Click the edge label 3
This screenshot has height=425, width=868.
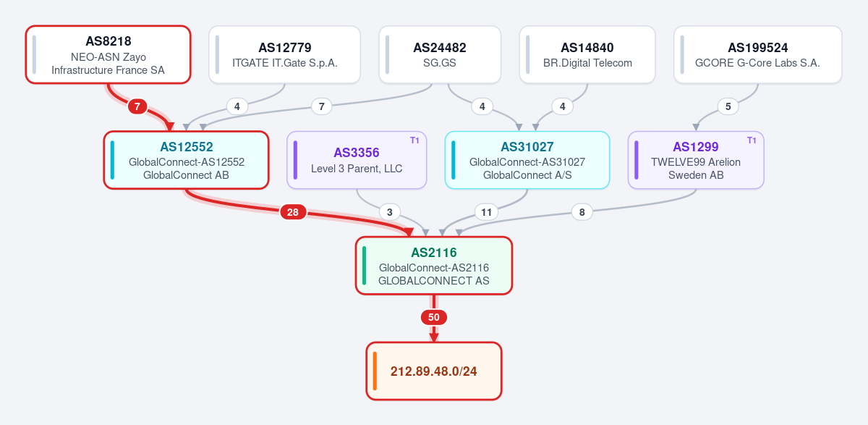pos(390,212)
